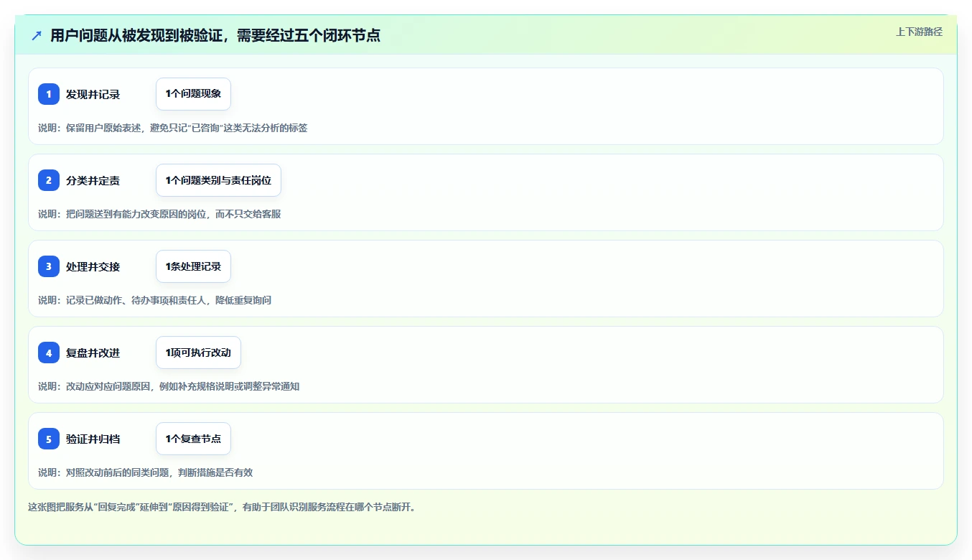The height and width of the screenshot is (560, 972).
Task: Click the 处理并交接 step title
Action: 93,266
